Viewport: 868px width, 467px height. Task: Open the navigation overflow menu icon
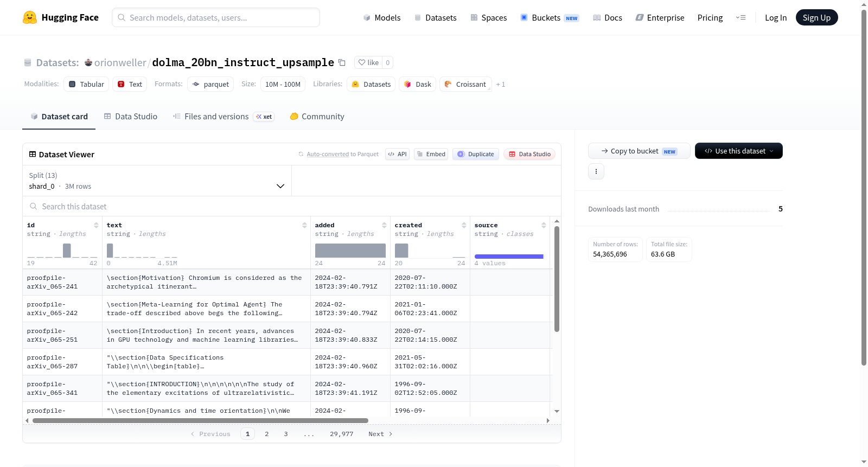coord(741,17)
